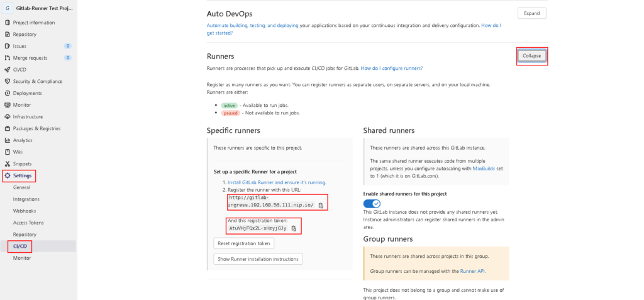Click Show Runner installation instructions button
Viewport: 644px width, 300px height.
point(258,259)
